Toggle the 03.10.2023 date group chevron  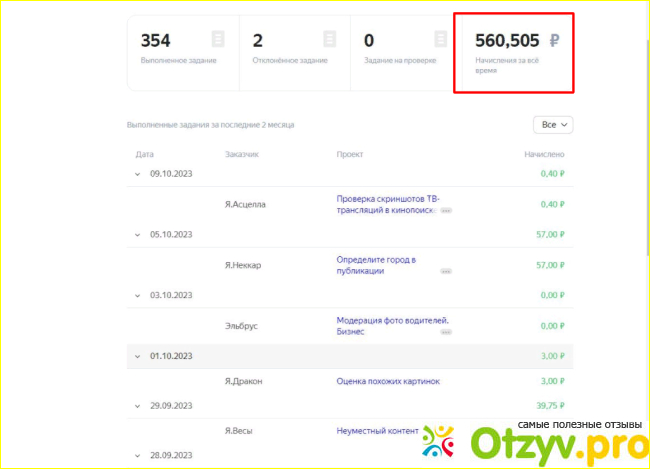coord(139,295)
